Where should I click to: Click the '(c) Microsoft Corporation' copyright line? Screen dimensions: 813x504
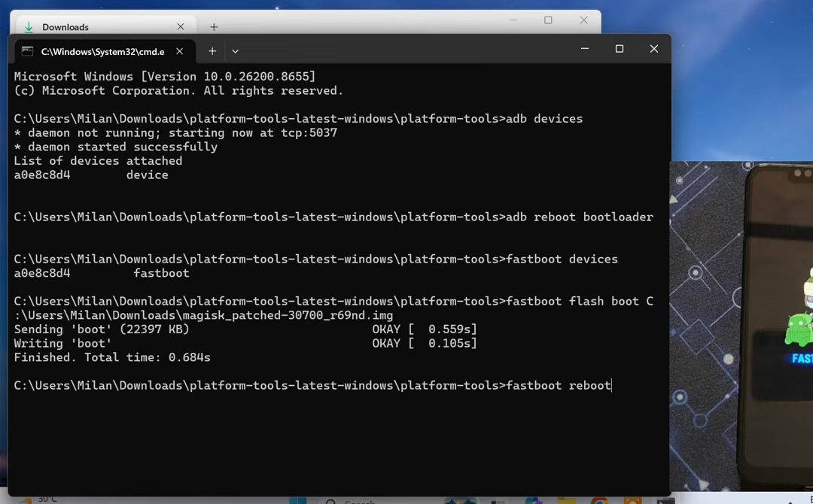click(178, 91)
